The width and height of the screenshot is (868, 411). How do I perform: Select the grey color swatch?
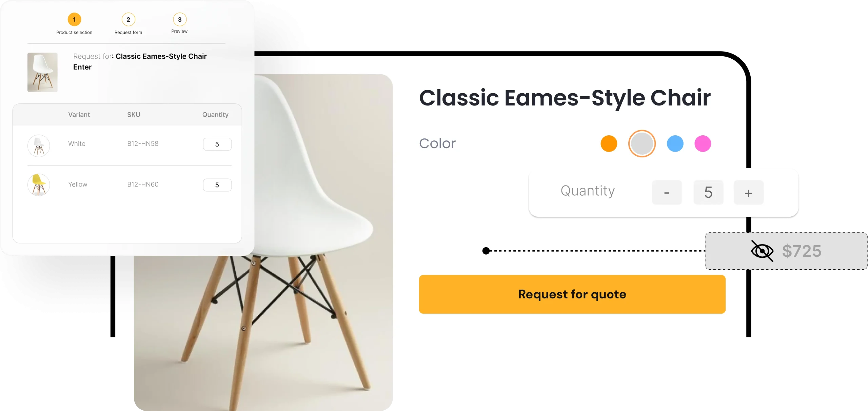(642, 143)
